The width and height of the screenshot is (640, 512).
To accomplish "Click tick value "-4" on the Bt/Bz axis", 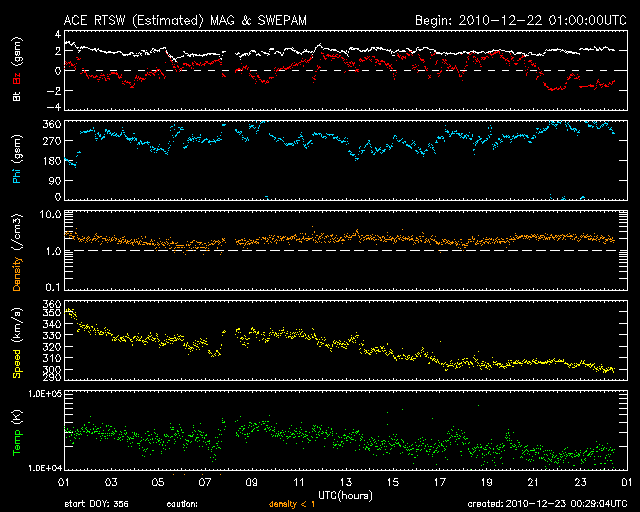I will [x=53, y=107].
